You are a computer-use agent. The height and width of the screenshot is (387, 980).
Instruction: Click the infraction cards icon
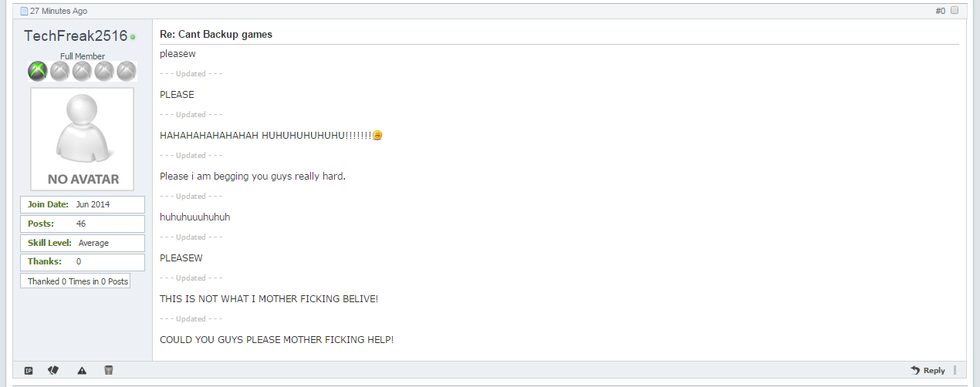pos(54,370)
